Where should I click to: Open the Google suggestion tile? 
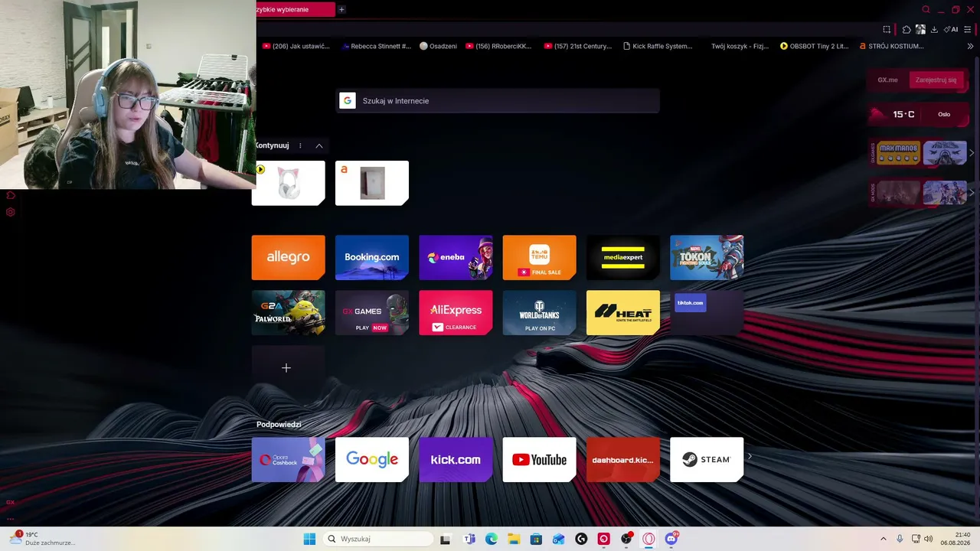pyautogui.click(x=372, y=459)
